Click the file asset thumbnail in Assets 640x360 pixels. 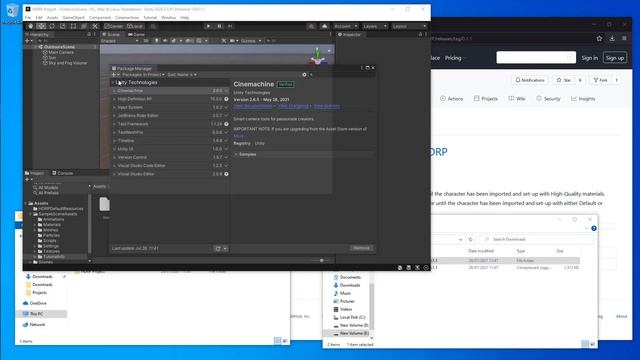coord(104,204)
